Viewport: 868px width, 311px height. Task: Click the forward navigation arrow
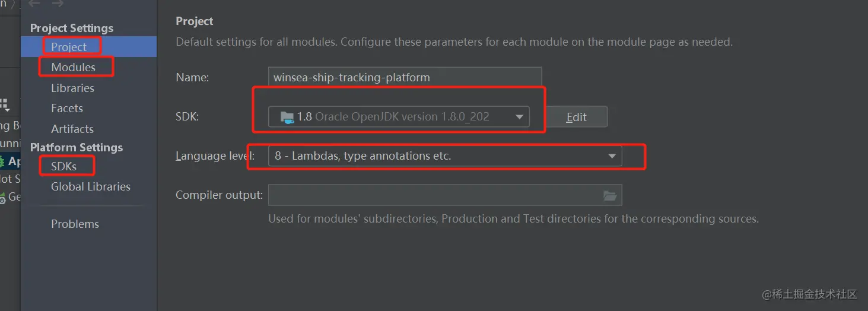58,4
